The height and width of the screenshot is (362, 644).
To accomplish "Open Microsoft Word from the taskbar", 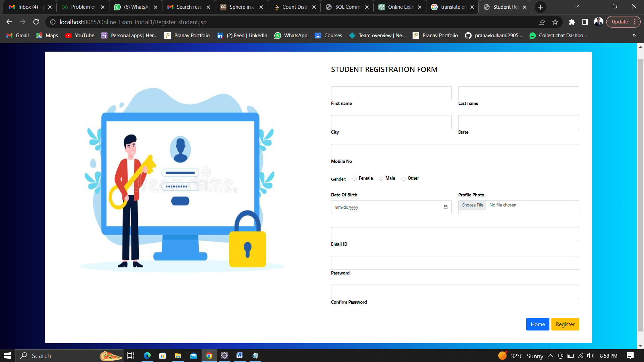I will (239, 356).
